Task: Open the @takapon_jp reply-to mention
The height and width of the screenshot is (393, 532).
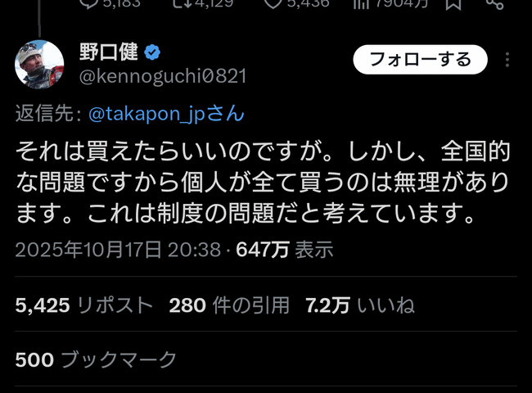Action: (x=166, y=114)
